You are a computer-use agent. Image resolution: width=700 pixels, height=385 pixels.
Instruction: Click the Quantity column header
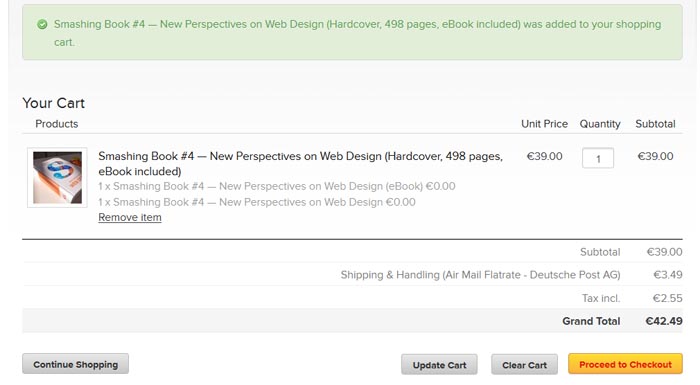click(x=600, y=124)
